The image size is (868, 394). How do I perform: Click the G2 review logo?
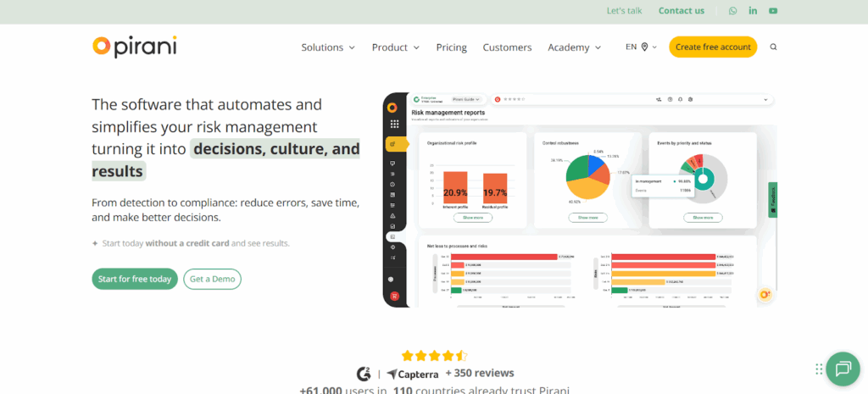(x=364, y=373)
